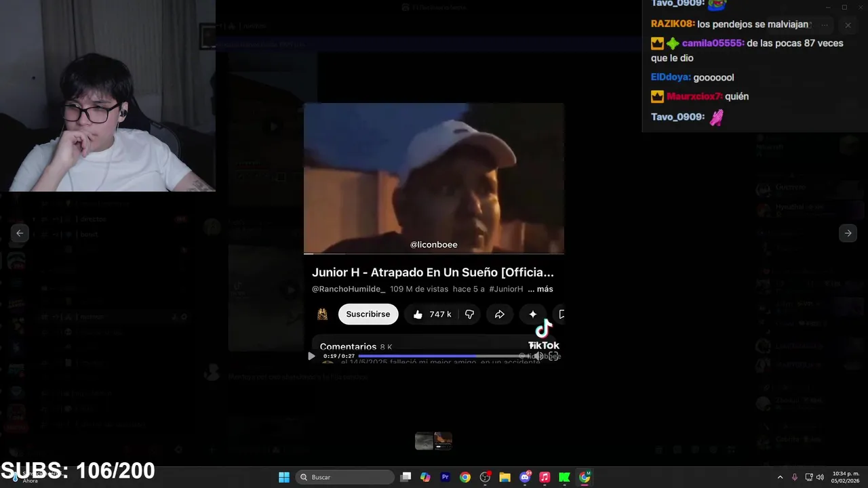
Task: Click the video frame showing @liconboee
Action: coord(434,178)
